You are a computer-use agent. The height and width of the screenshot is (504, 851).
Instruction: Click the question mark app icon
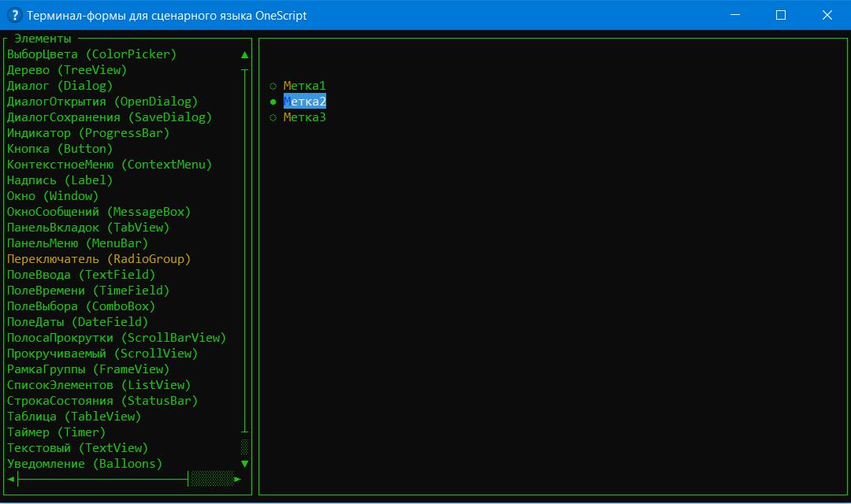13,15
